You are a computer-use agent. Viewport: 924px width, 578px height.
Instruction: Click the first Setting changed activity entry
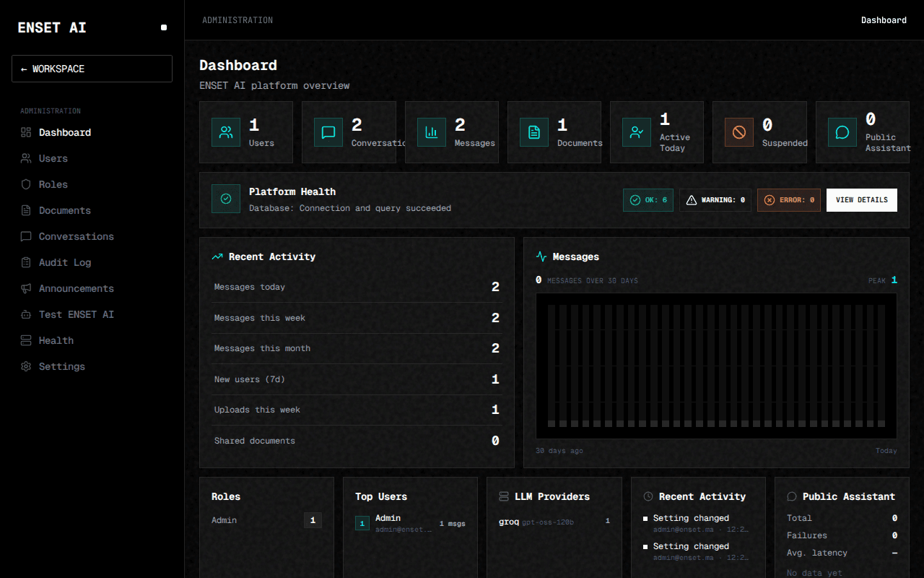coord(698,523)
